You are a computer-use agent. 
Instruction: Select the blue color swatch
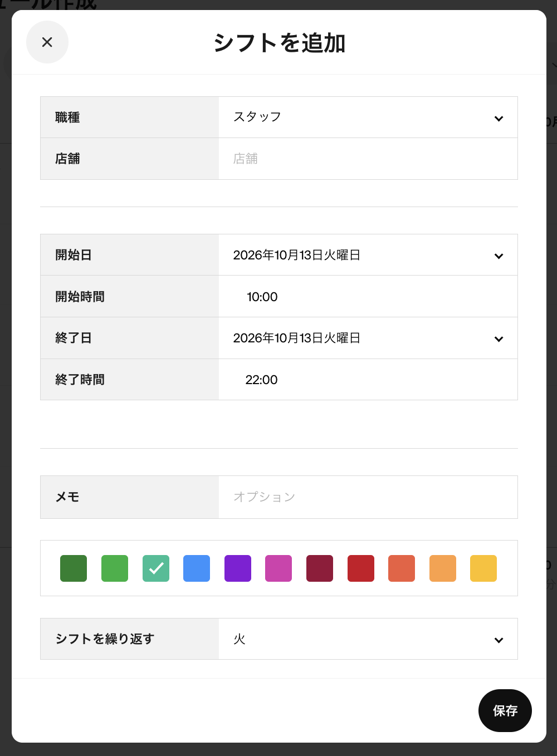coord(197,568)
